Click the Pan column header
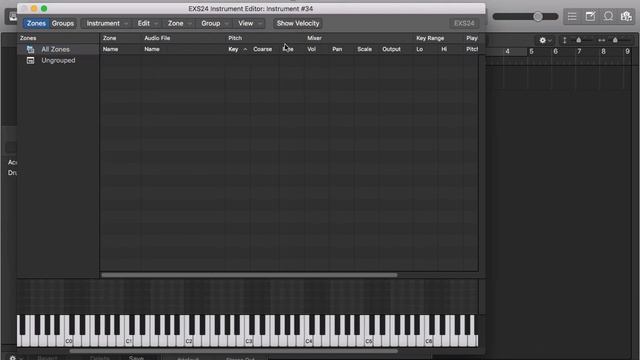Viewport: 640px width, 360px height. (337, 49)
